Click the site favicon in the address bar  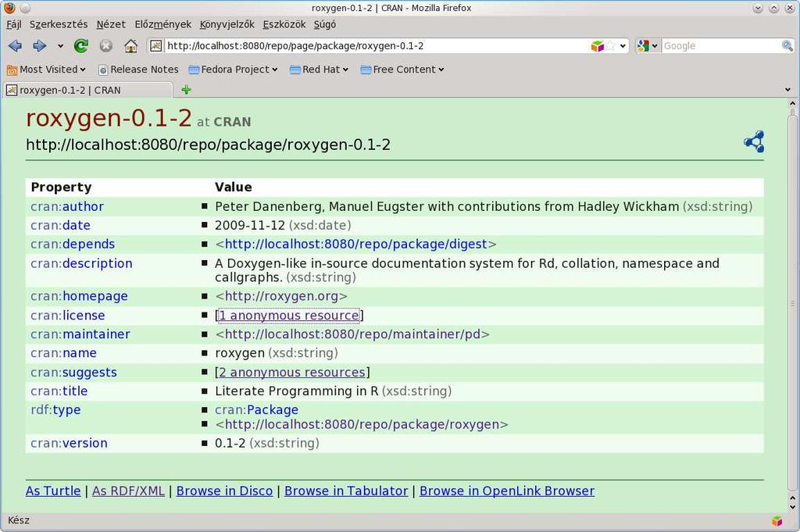tap(156, 46)
